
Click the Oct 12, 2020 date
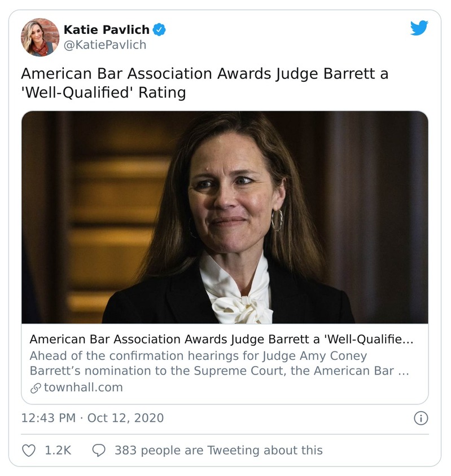pyautogui.click(x=125, y=418)
